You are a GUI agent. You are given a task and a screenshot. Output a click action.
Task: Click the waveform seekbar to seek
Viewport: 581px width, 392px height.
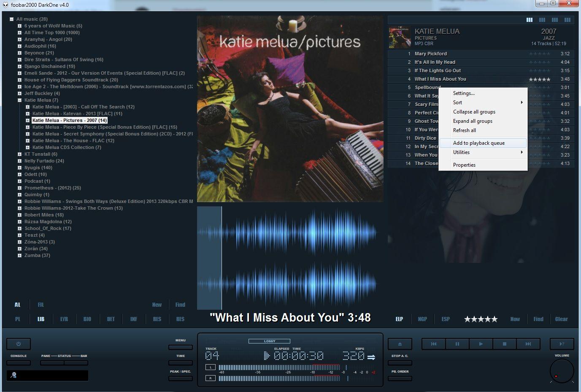(290, 258)
